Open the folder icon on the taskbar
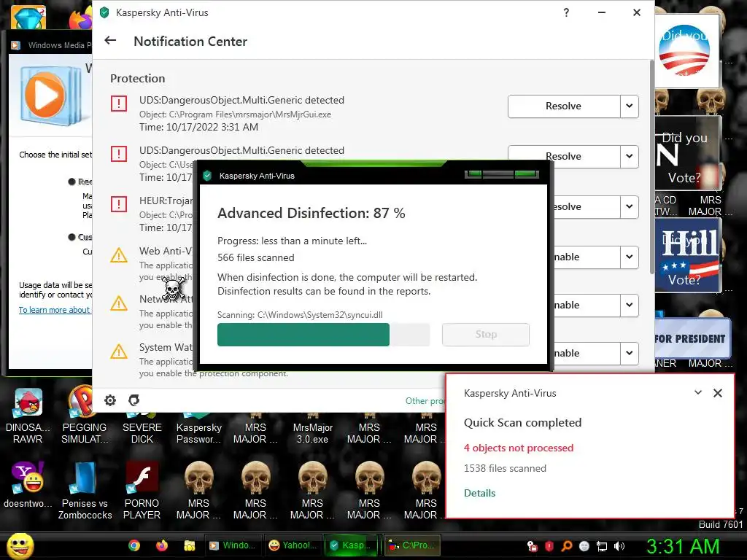Viewport: 747px width, 560px height. coord(190,545)
